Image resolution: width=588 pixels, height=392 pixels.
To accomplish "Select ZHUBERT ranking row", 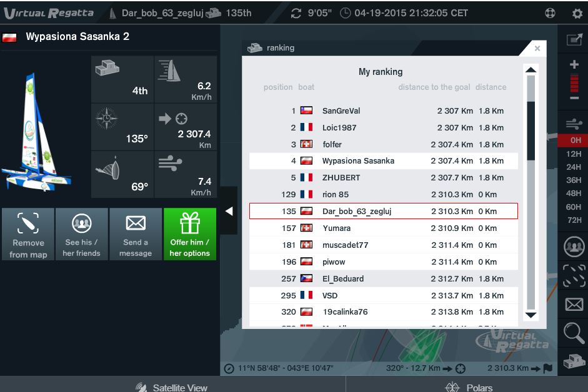I will (x=384, y=178).
